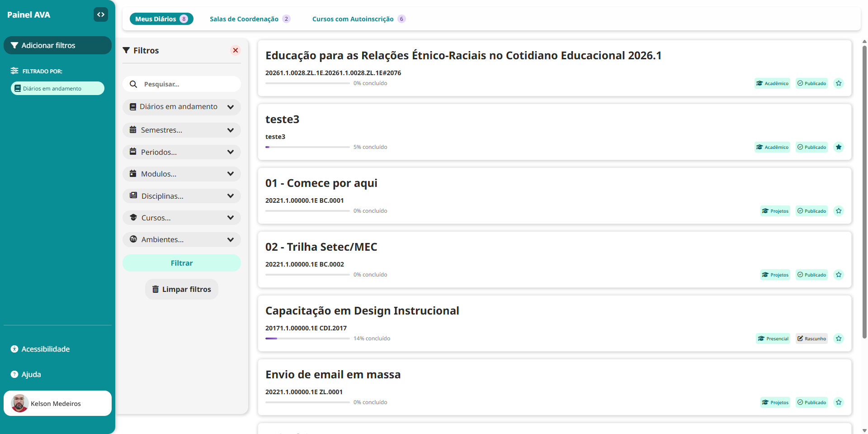
Task: Click the teste3 progress bar
Action: (307, 147)
